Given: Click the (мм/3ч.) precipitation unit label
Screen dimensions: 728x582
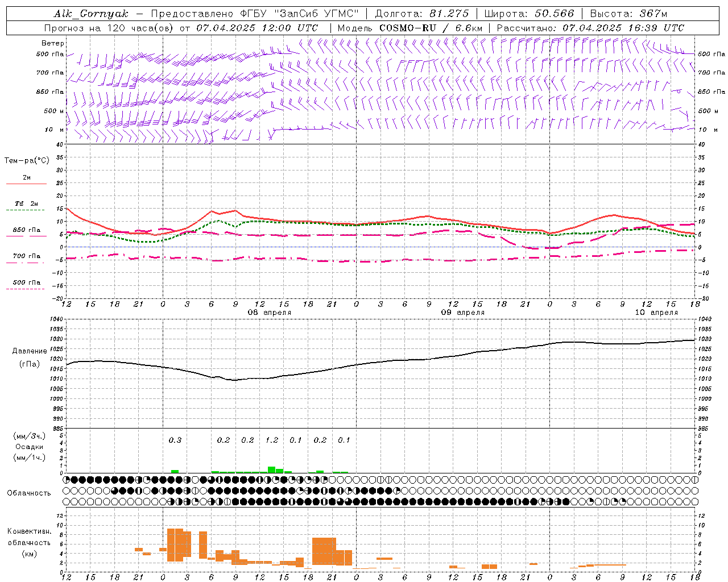Looking at the screenshot, I should [29, 436].
